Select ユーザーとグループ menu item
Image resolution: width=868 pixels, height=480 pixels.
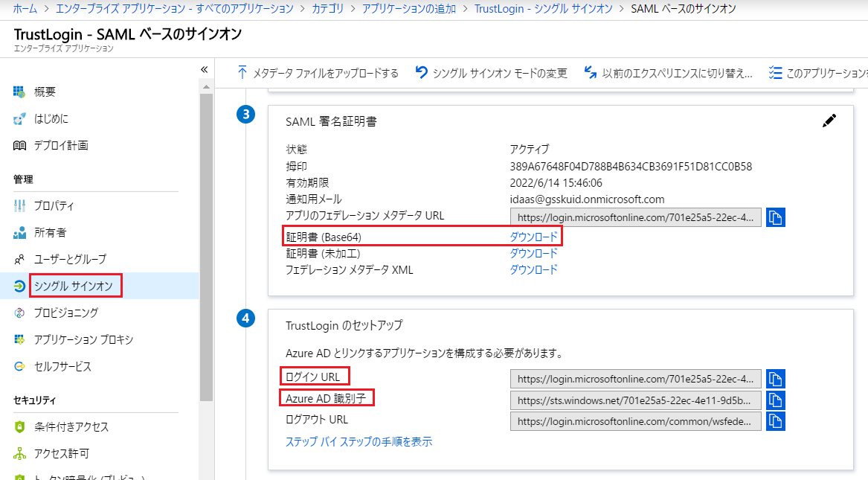[x=70, y=259]
